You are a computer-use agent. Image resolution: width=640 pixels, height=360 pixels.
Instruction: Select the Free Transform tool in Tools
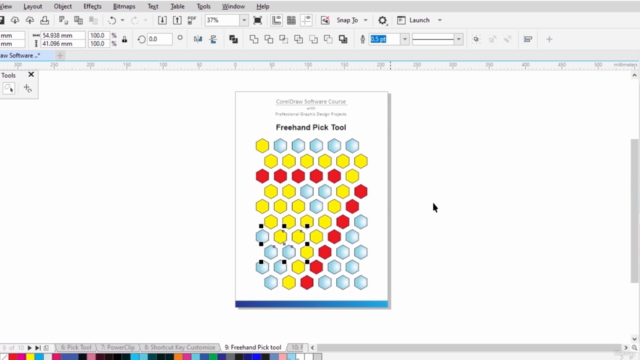[x=27, y=88]
